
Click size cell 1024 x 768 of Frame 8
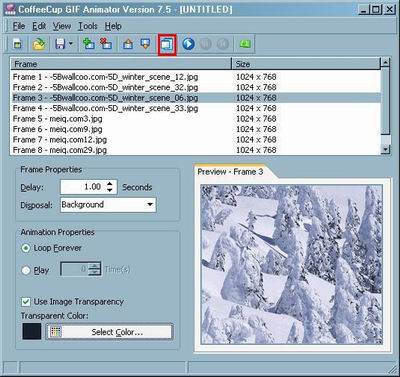coord(256,150)
